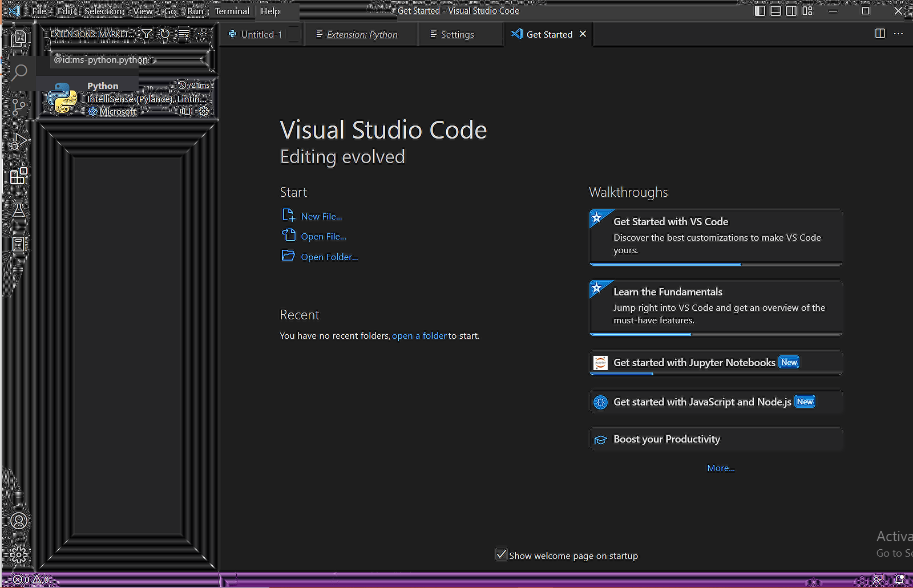The image size is (913, 588).
Task: Click the extensions search box
Action: [127, 59]
